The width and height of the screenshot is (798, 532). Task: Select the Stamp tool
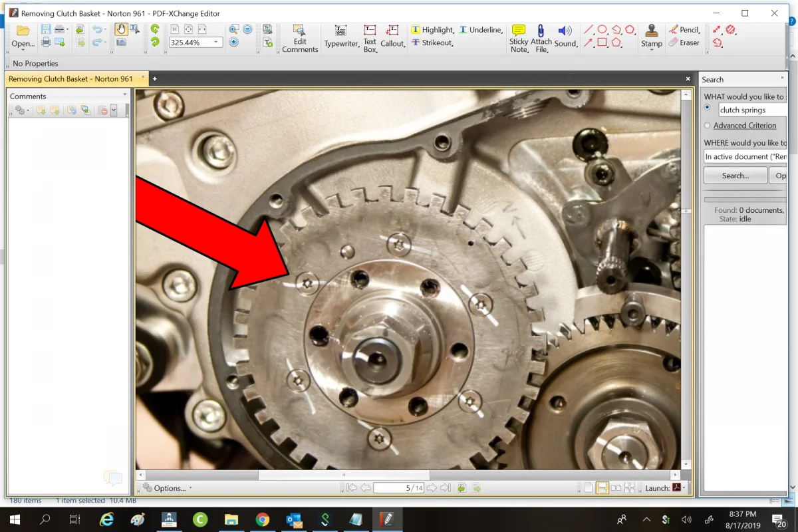[652, 37]
